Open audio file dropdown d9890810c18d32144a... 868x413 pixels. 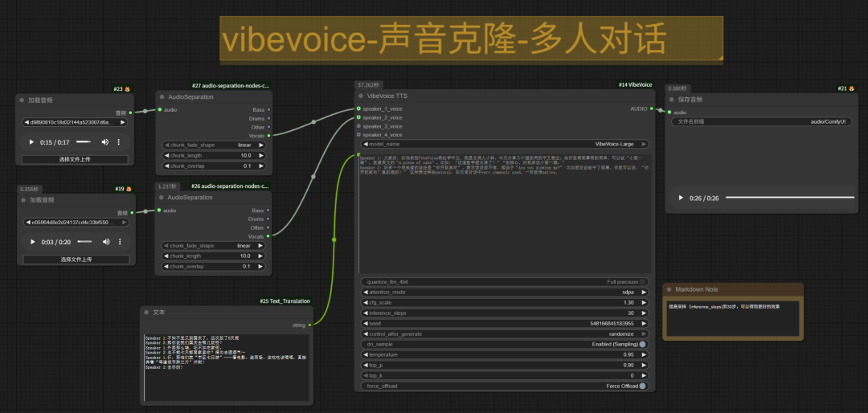pos(76,122)
